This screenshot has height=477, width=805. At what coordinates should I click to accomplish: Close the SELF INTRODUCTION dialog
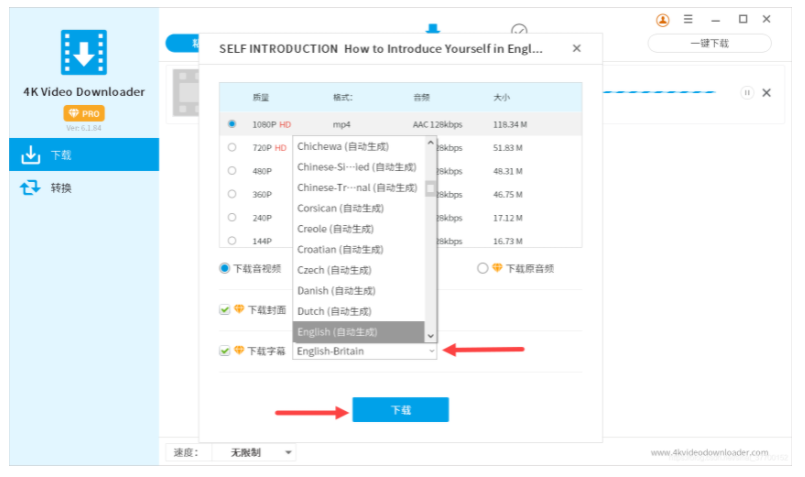(x=576, y=48)
